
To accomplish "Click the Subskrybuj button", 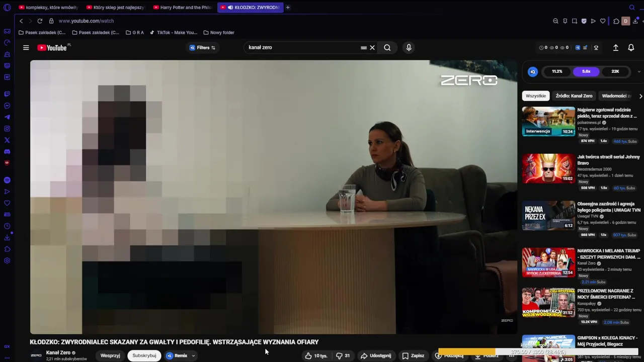I will point(144,355).
